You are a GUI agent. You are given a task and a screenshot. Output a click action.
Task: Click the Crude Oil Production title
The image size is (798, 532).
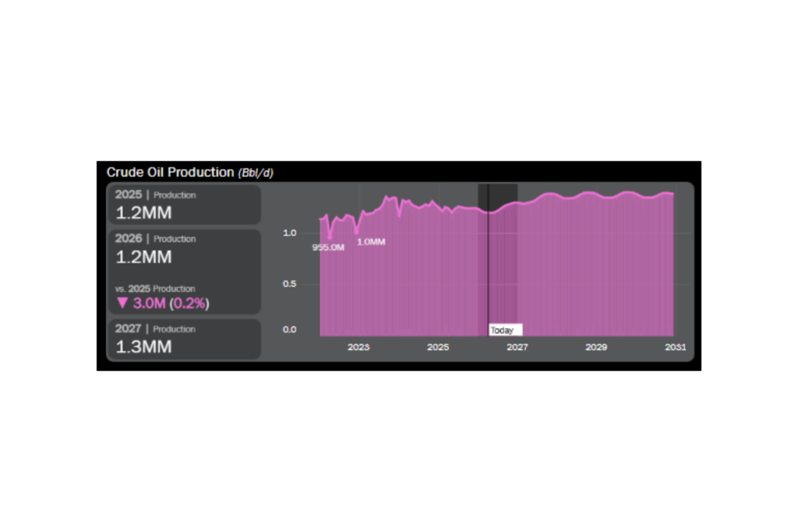click(x=170, y=172)
